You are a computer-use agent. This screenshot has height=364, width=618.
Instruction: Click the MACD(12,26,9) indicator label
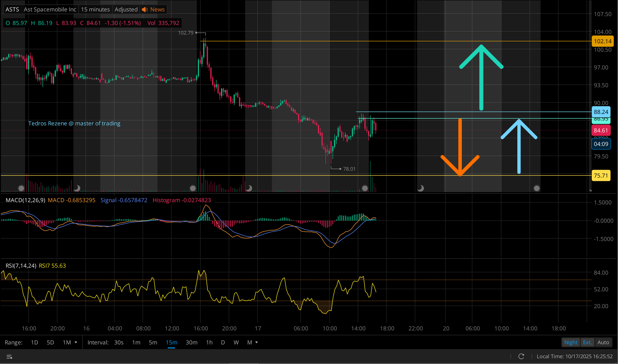pos(25,200)
